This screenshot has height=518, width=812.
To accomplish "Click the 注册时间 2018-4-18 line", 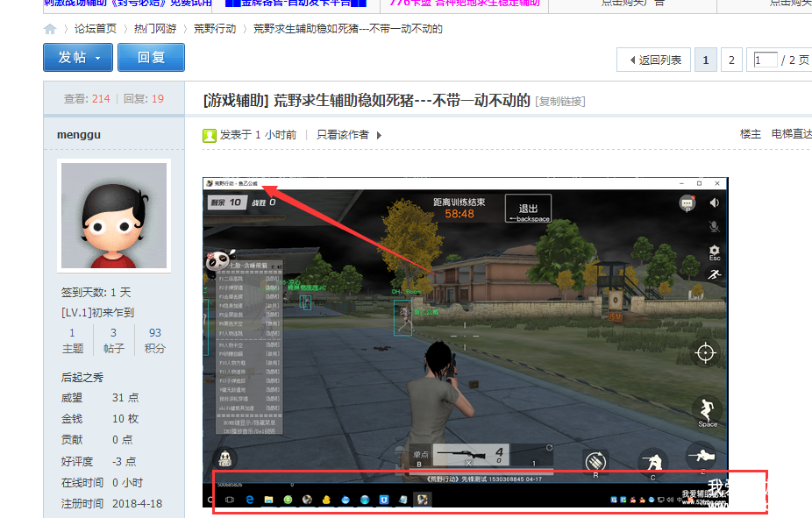I will pos(112,503).
